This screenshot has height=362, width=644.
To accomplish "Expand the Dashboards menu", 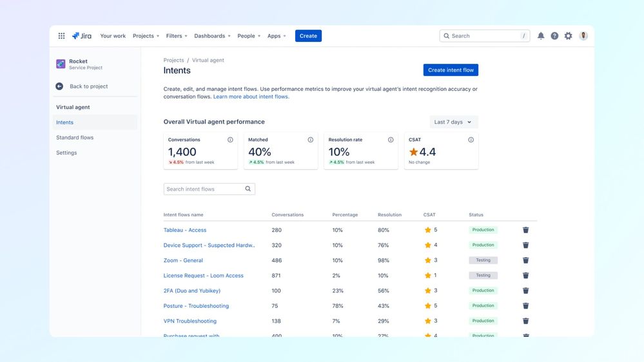I will click(212, 35).
